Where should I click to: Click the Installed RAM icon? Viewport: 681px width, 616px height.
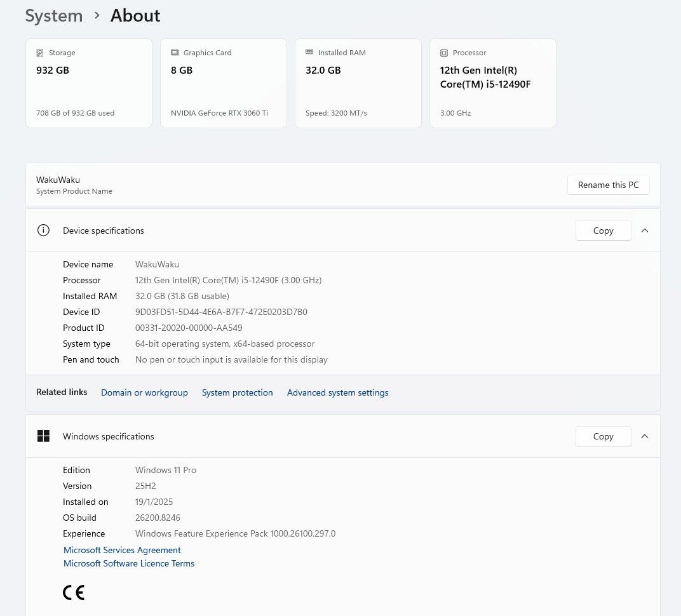309,52
